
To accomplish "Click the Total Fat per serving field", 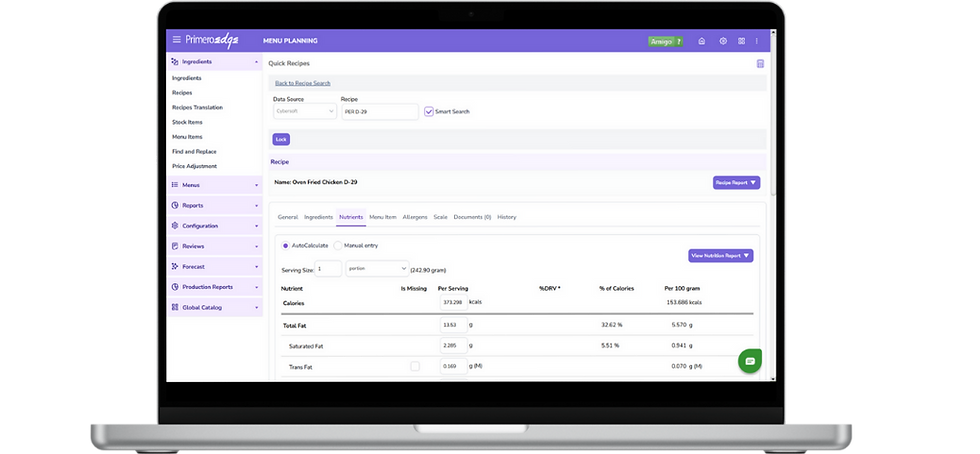I will 453,325.
